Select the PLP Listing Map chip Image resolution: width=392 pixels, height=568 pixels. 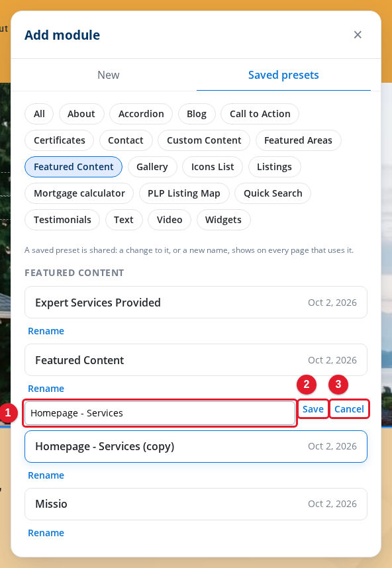coord(184,193)
